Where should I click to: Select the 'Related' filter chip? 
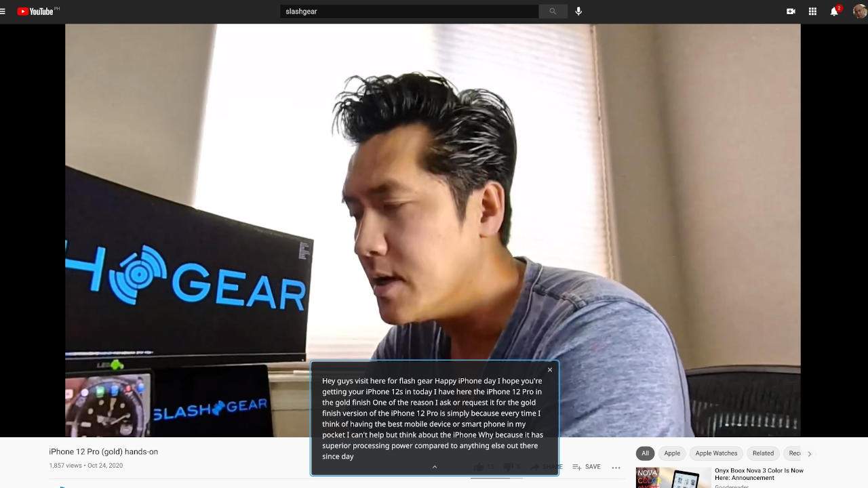coord(763,453)
